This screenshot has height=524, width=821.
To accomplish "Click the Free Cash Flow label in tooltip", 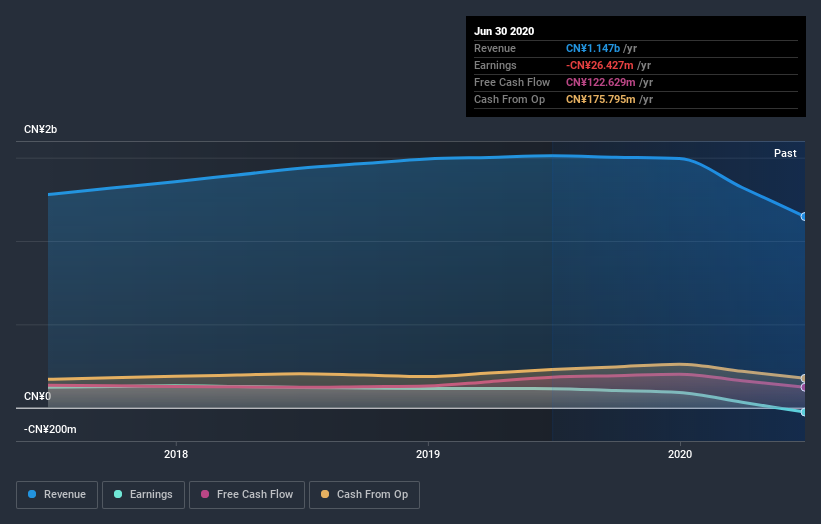I will 512,82.
